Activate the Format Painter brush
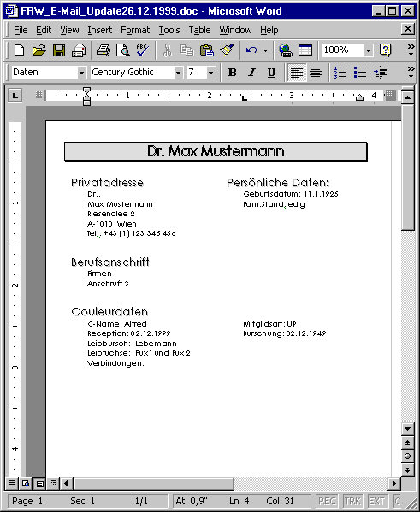 227,50
